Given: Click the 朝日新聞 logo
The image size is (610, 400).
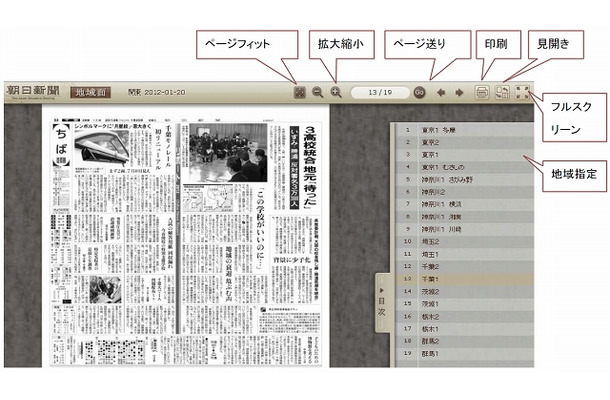Looking at the screenshot, I should tap(33, 92).
